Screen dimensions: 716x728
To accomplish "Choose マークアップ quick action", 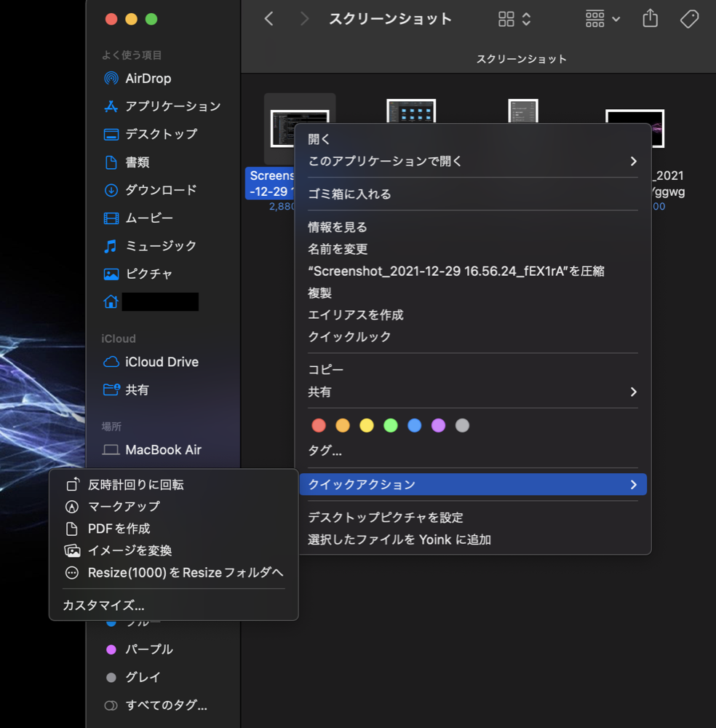I will coord(174,507).
